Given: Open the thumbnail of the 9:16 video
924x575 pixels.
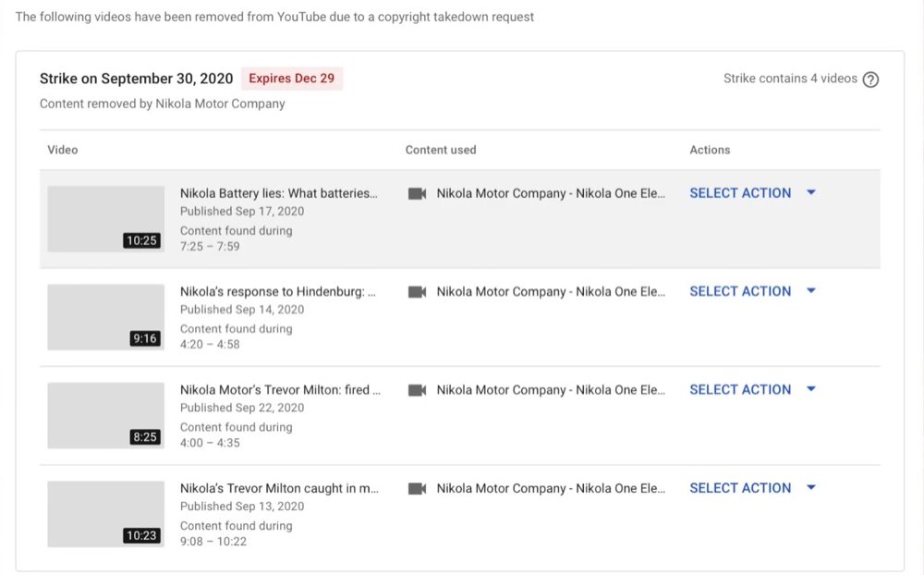Looking at the screenshot, I should (106, 317).
